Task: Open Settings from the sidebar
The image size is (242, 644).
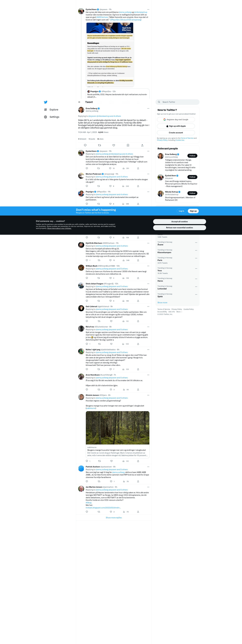Action: tap(52, 117)
